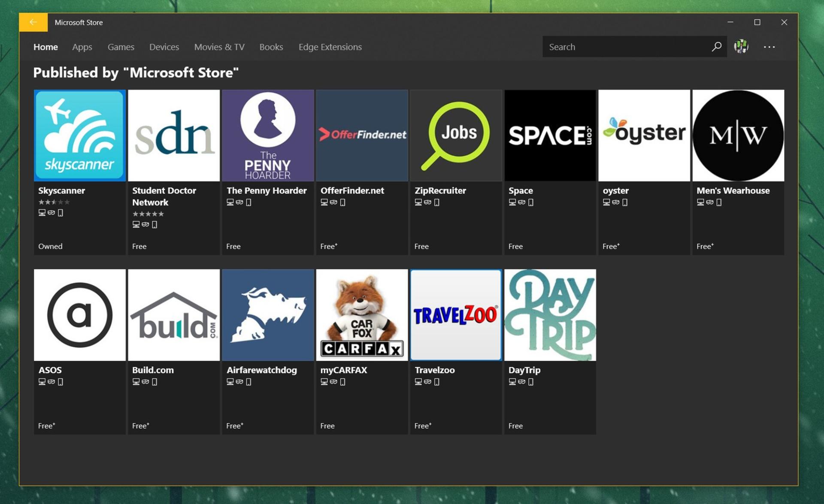Open the oyster app icon
Image resolution: width=824 pixels, height=504 pixels.
coord(644,135)
